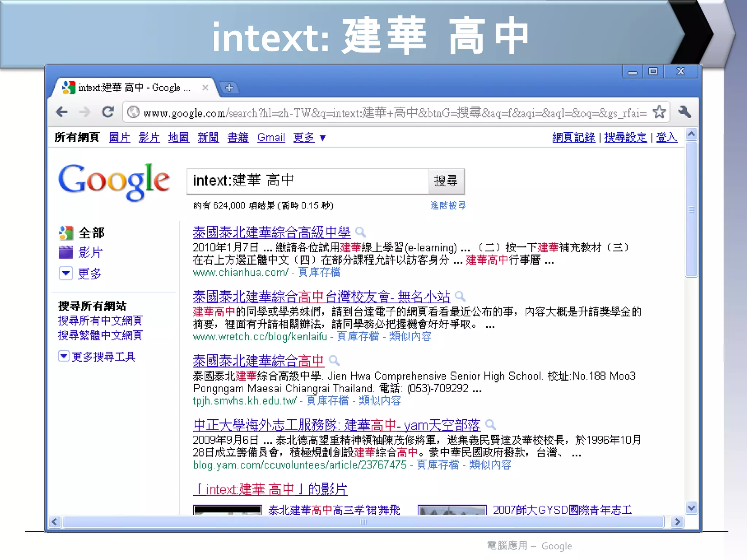
Task: Close the intext:建華 高中 tab
Action: 205,87
